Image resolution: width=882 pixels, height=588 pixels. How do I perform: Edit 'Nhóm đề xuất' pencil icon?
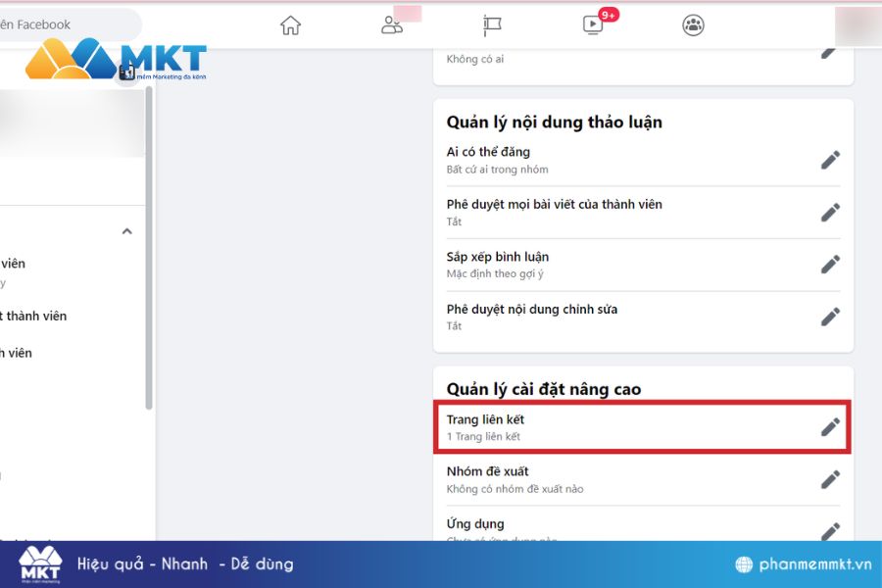pos(830,479)
